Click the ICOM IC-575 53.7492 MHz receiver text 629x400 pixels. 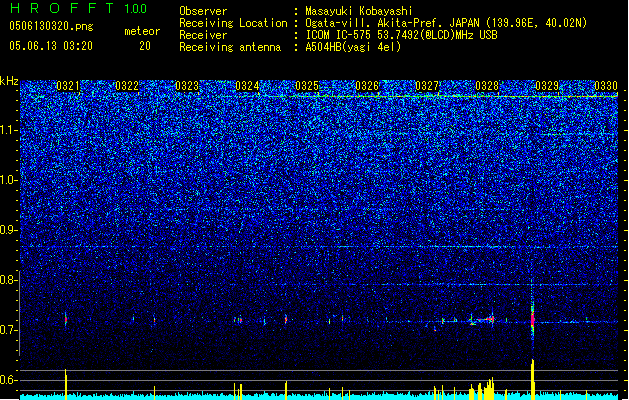[401, 35]
